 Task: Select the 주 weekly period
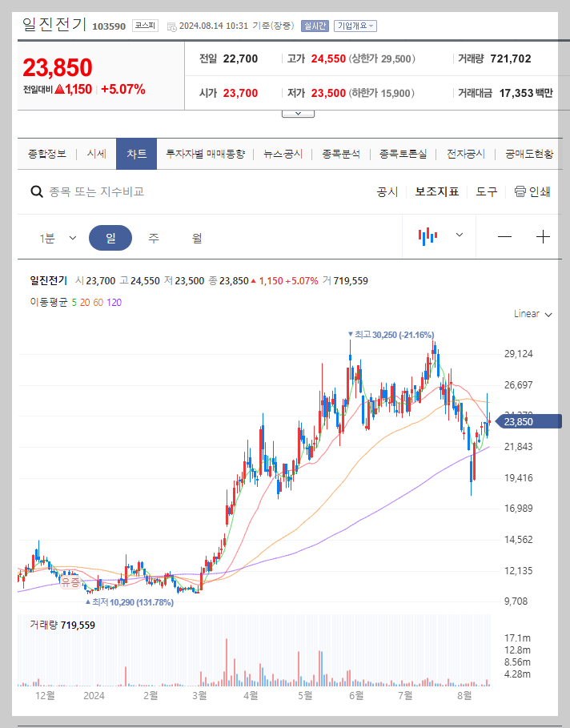point(154,238)
